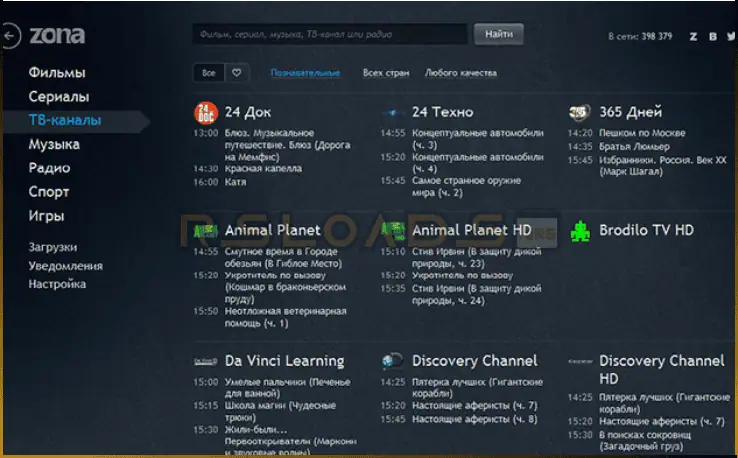Click the Discovery Channel globe icon

tap(394, 361)
